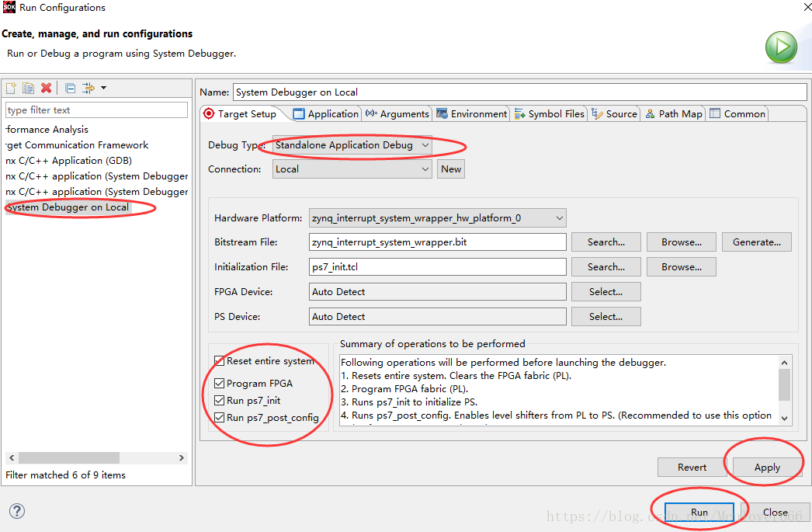Focus the type filter text field
This screenshot has height=532, width=812.
coord(96,110)
